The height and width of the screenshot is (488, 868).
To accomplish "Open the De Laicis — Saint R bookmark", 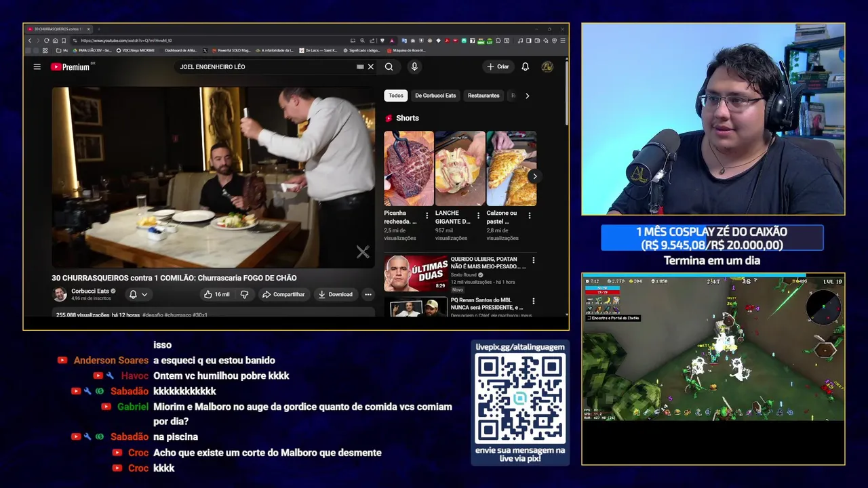I will coord(319,50).
